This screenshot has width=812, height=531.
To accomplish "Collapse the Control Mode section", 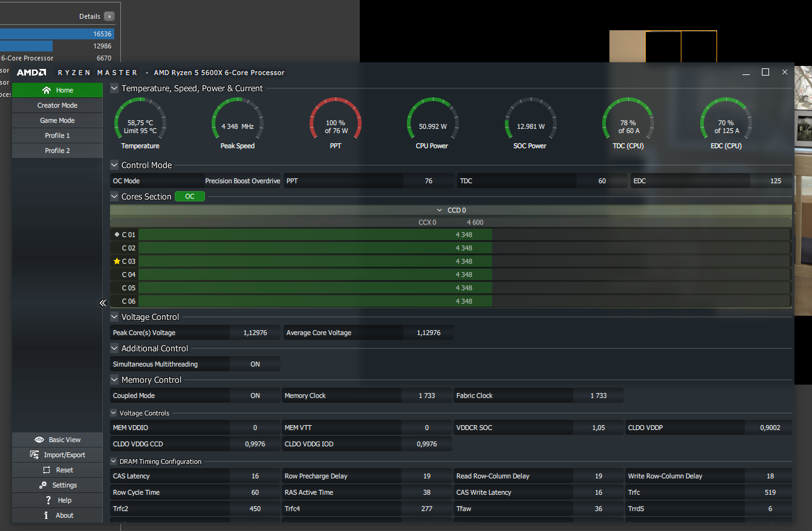I will pos(114,165).
